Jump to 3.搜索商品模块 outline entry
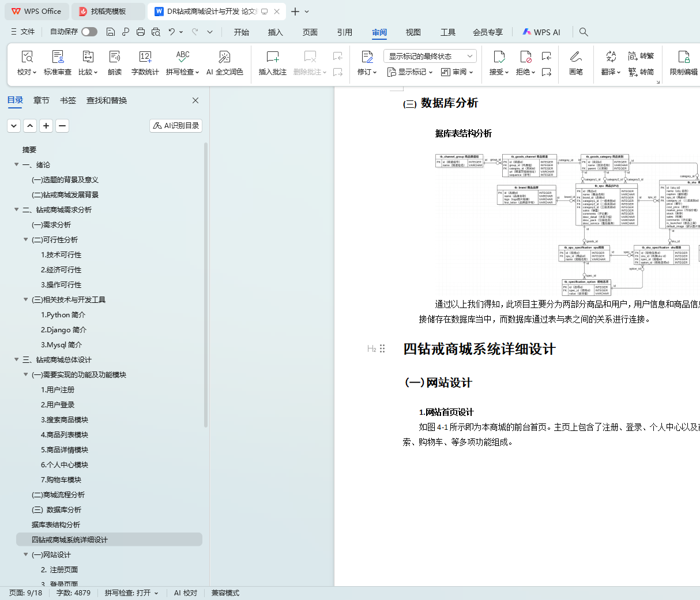Screen dimensions: 700x600 [65, 420]
